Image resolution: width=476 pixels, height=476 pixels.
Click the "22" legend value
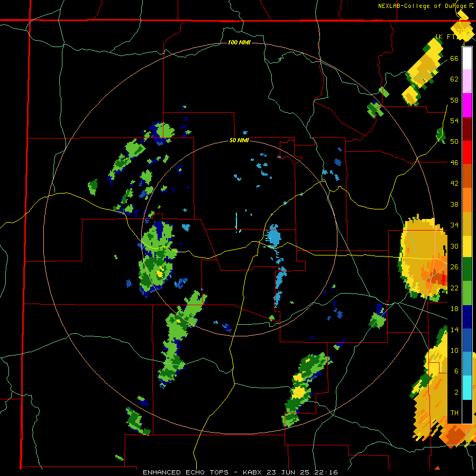click(454, 288)
